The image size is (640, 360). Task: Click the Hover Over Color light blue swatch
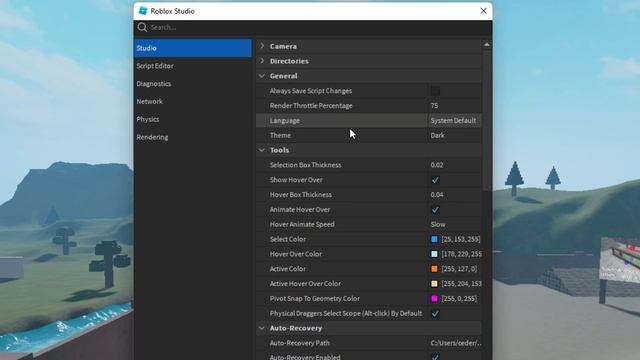tap(434, 254)
